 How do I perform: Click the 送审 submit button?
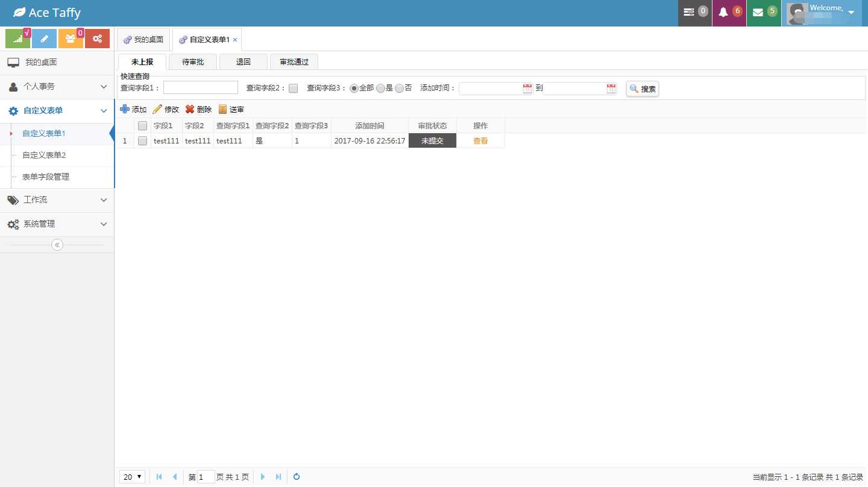tap(231, 109)
